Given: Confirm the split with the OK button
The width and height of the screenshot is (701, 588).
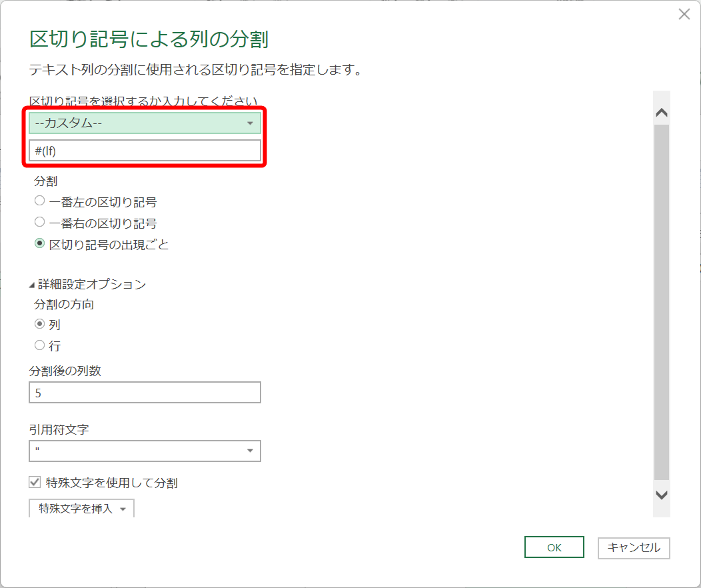Looking at the screenshot, I should tap(554, 548).
